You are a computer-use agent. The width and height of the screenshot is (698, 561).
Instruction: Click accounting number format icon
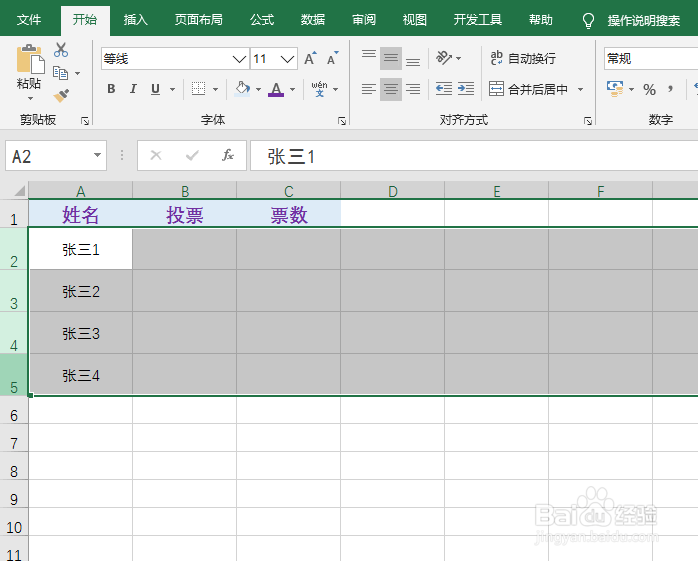click(x=615, y=89)
